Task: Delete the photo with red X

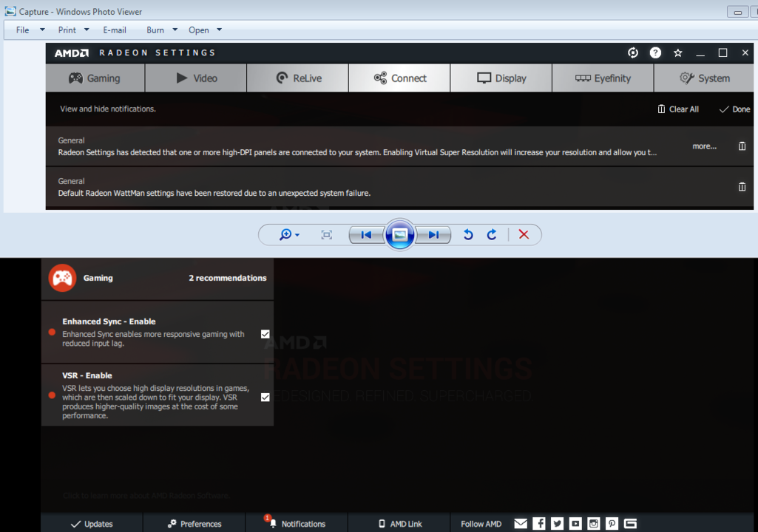Action: pyautogui.click(x=524, y=235)
